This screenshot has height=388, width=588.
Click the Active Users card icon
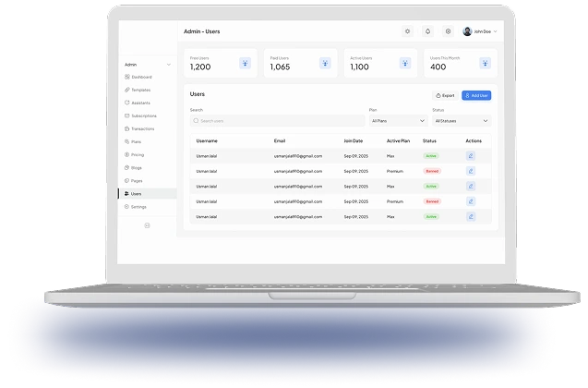(x=404, y=64)
